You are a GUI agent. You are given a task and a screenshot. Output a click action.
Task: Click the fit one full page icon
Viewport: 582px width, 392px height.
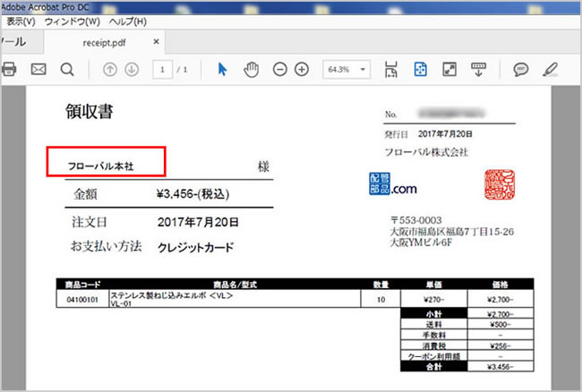click(419, 69)
